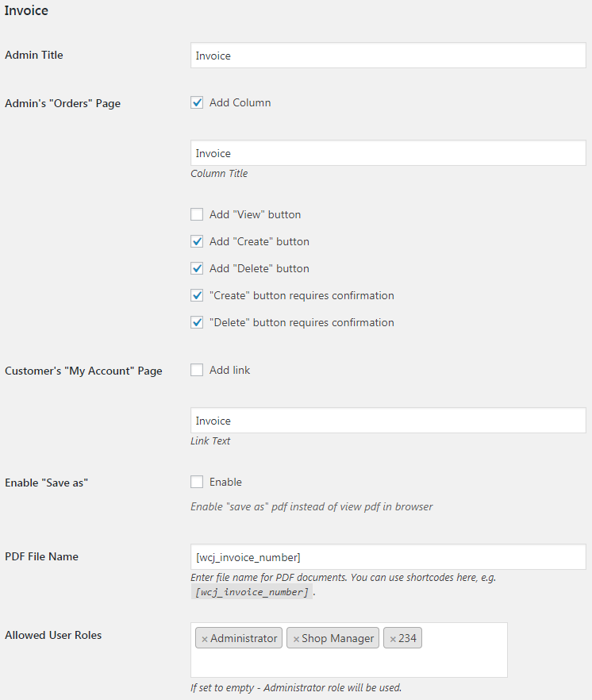The height and width of the screenshot is (700, 592).
Task: Uncheck the Add Column checkbox
Action: [x=197, y=102]
